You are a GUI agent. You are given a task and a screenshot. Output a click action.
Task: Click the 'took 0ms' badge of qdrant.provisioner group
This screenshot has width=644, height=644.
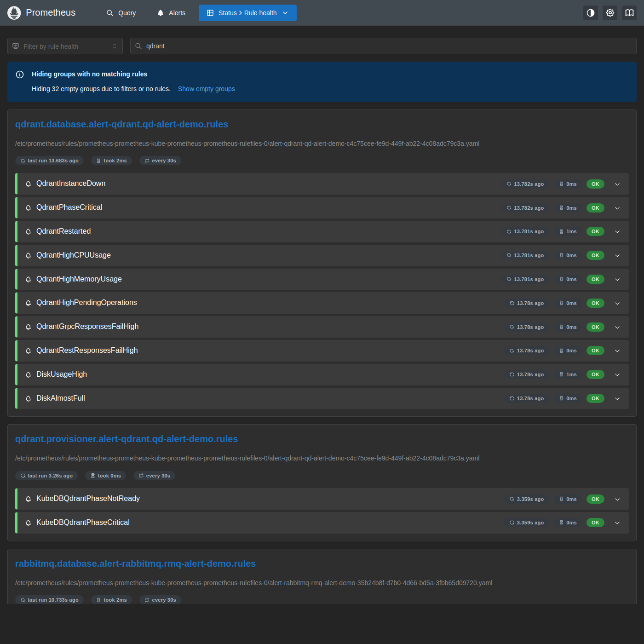(106, 476)
